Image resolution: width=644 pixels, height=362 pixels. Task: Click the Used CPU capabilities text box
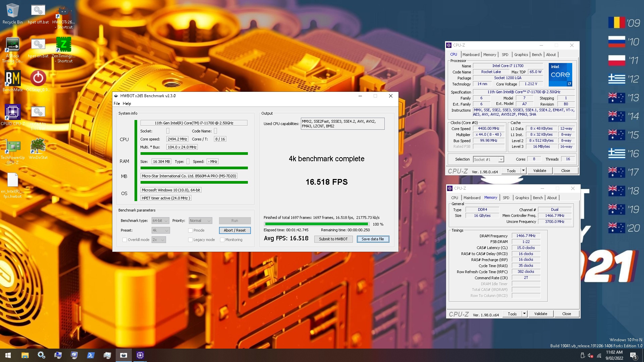[x=342, y=124]
